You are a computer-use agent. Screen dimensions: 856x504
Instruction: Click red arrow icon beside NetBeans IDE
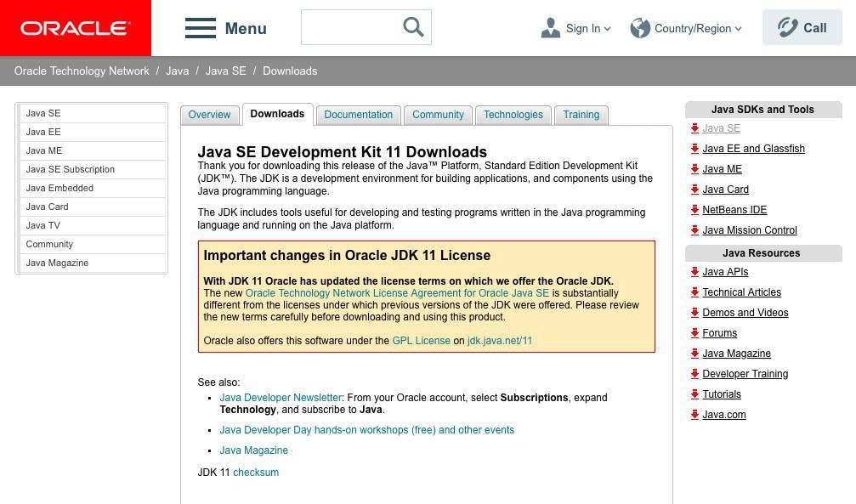coord(694,210)
